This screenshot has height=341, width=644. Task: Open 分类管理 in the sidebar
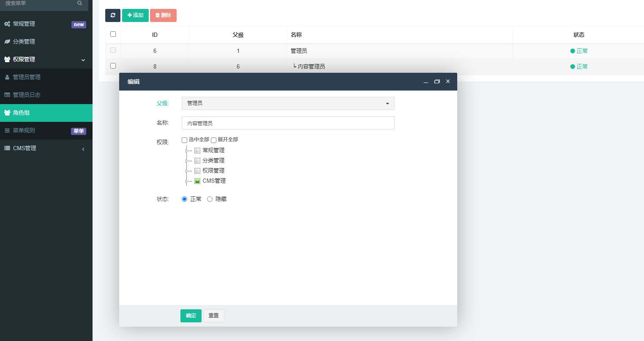coord(46,41)
